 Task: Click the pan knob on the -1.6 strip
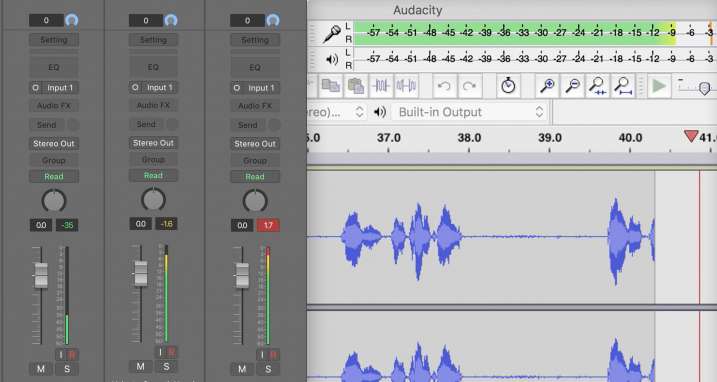153,200
